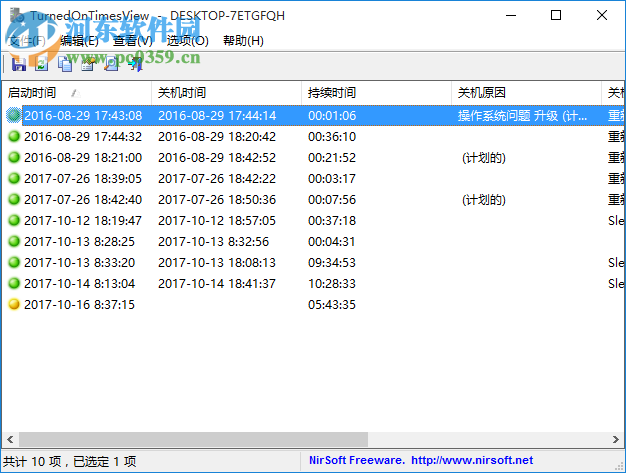This screenshot has width=626, height=473.
Task: Open the http://www.nirsoft.net link
Action: (472, 460)
